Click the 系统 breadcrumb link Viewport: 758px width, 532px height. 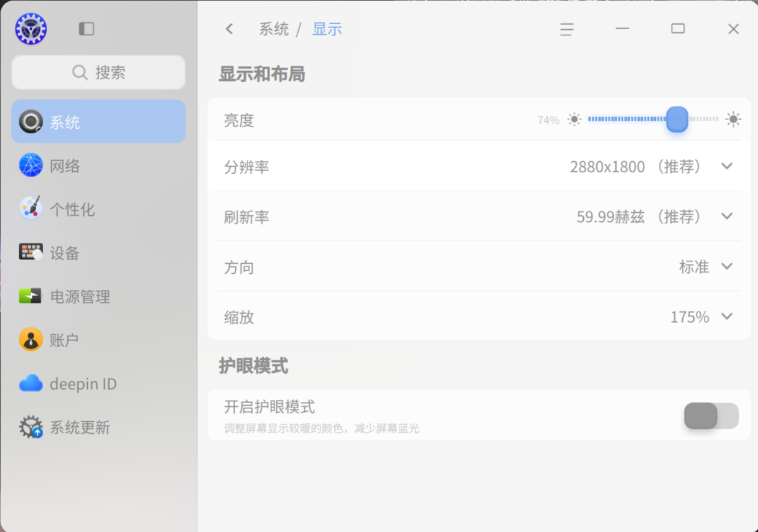(x=274, y=29)
